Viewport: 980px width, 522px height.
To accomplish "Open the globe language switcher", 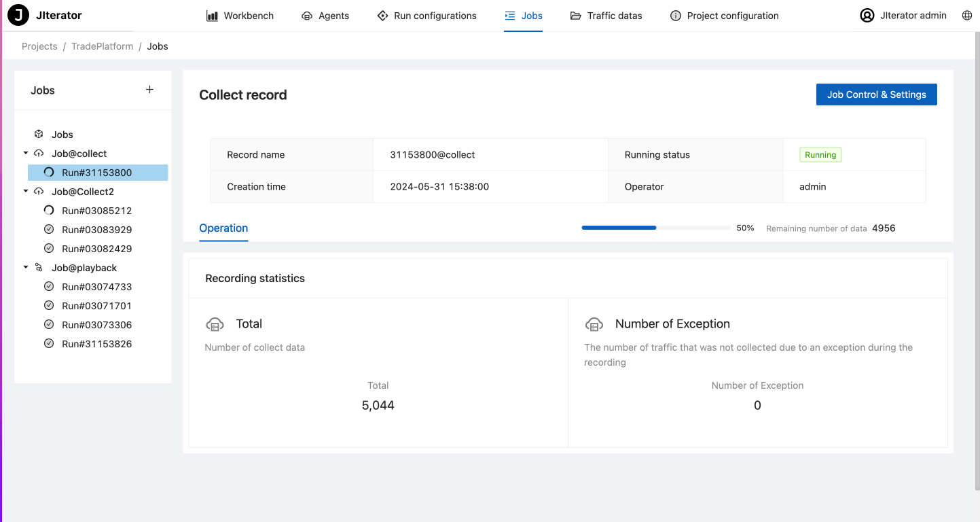I will (x=967, y=16).
